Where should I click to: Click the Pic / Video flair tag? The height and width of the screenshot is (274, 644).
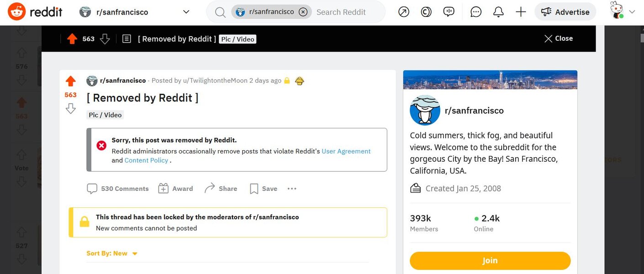tap(106, 115)
